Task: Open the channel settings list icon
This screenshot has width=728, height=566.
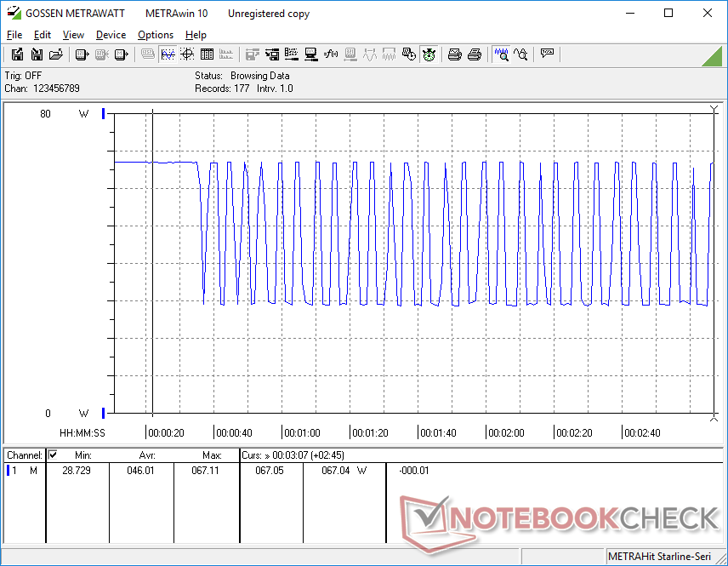Action: coord(292,54)
